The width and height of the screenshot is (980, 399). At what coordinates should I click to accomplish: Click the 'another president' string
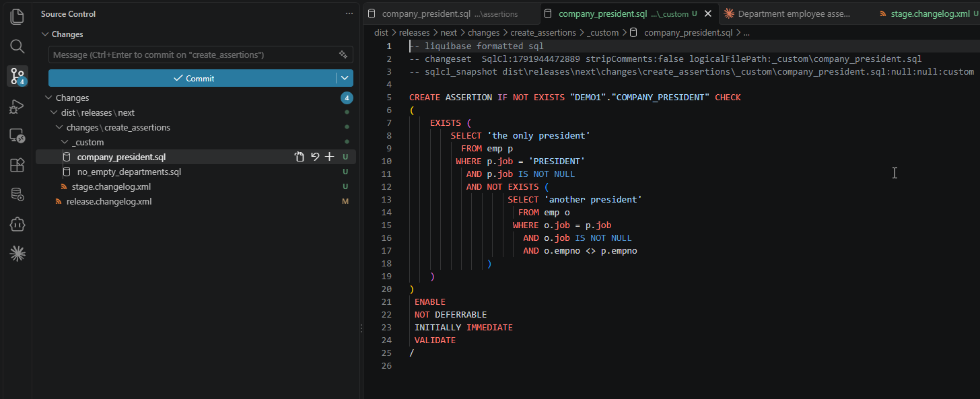click(593, 200)
